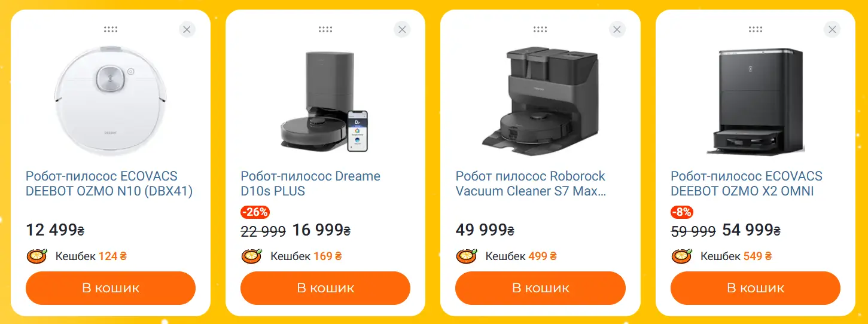
Task: Remove the ECOVACS DEEBOT OZMO N10 card
Action: [x=187, y=29]
